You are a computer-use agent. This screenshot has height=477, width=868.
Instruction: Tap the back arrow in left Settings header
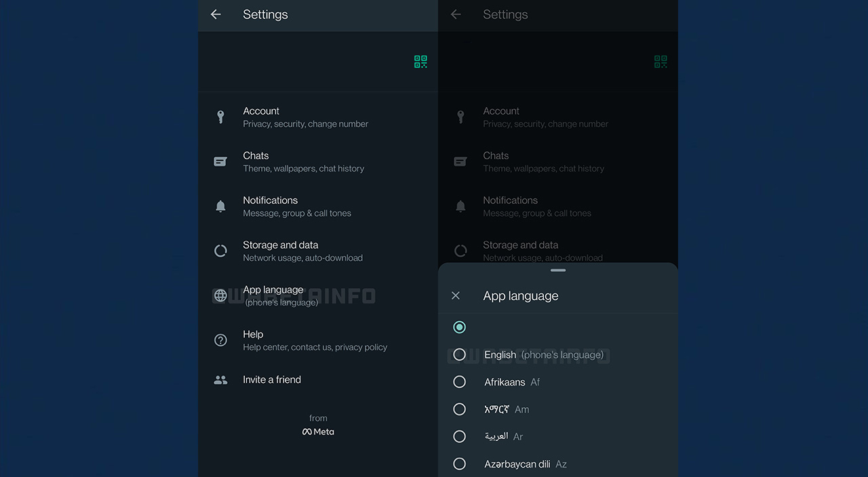(216, 14)
